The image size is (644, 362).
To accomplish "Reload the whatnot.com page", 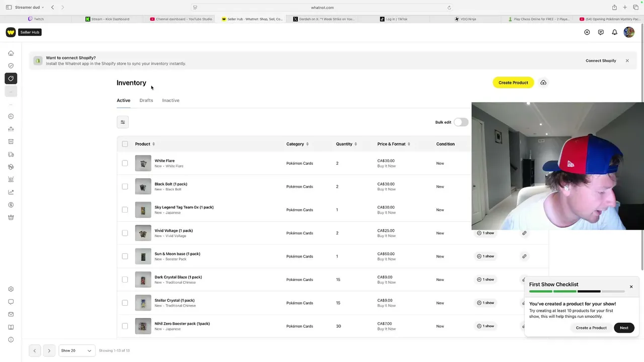I will pyautogui.click(x=449, y=8).
